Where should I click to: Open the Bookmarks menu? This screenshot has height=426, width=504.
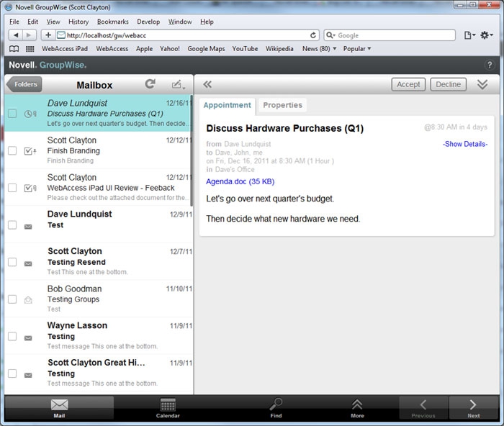click(x=113, y=22)
